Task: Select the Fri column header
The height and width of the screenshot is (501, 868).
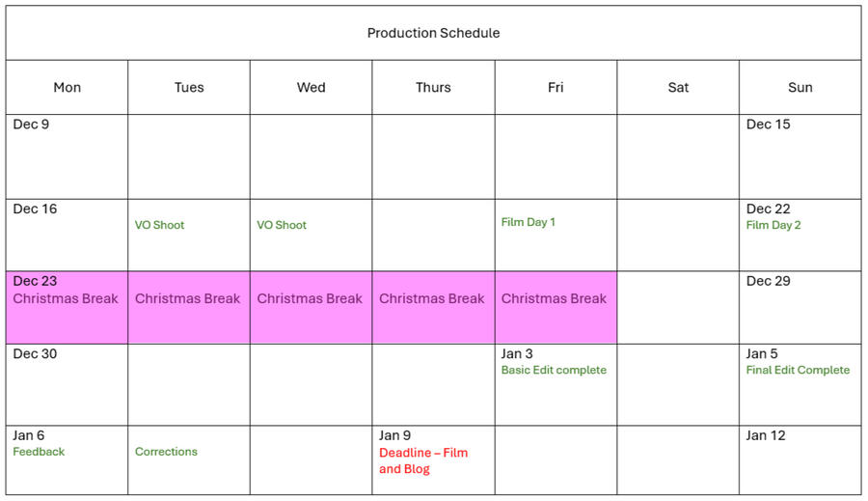Action: [556, 88]
